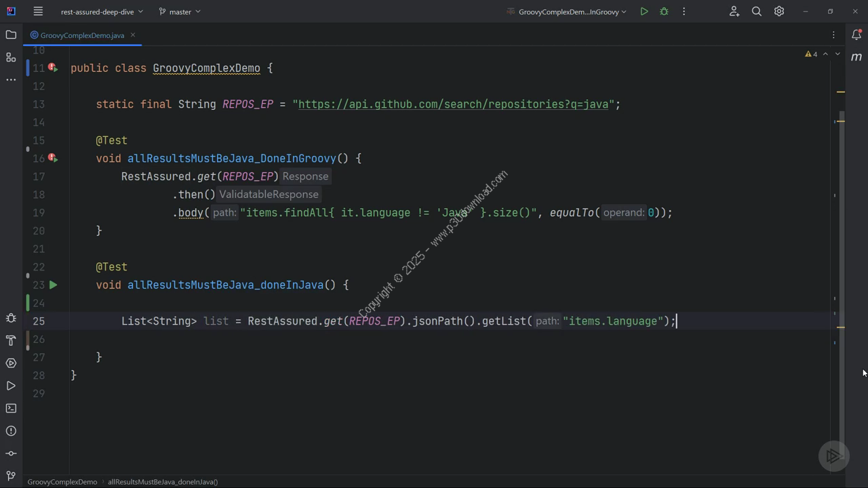Open the Maven tool window
The image size is (868, 488).
coord(856,58)
